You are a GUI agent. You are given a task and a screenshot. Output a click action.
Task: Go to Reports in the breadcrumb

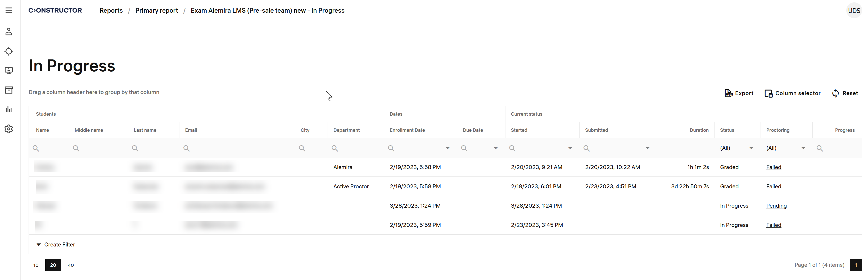coord(111,10)
